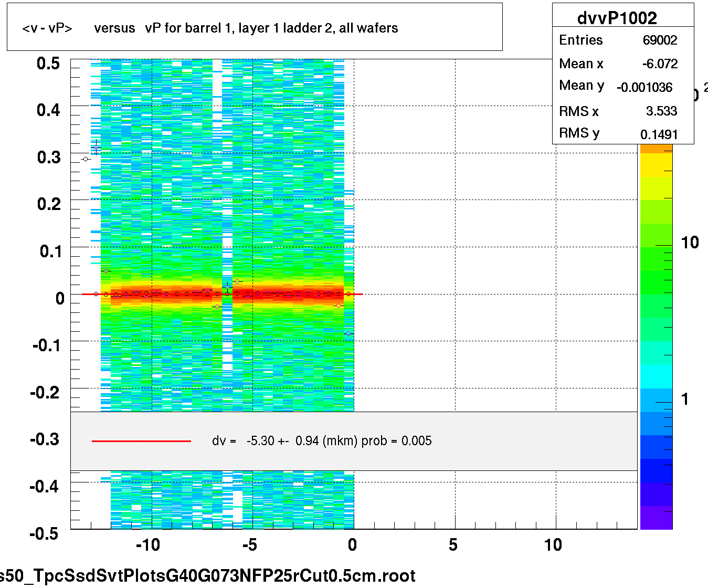
Task: Click the Mean x value -6.072
Action: [x=660, y=64]
